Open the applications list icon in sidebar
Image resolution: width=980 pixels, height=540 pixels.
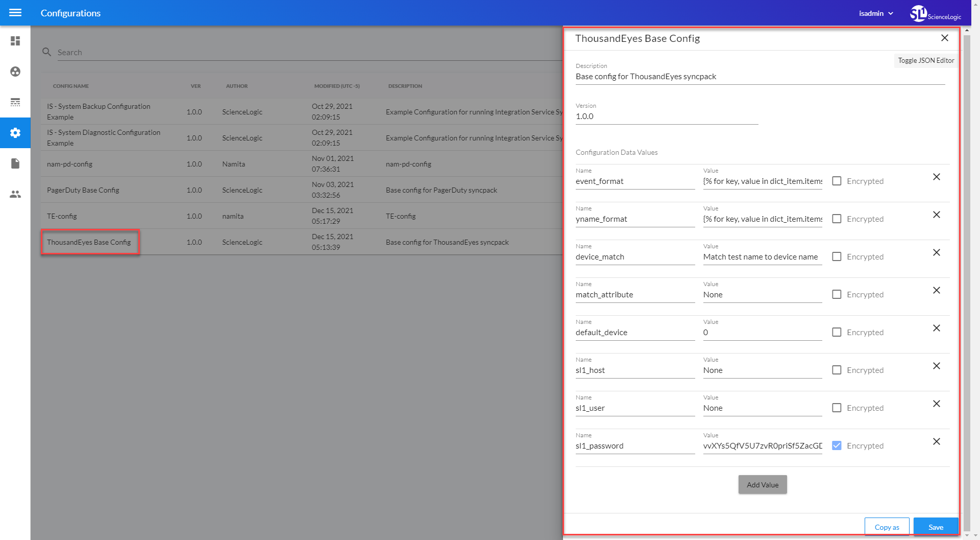15,102
